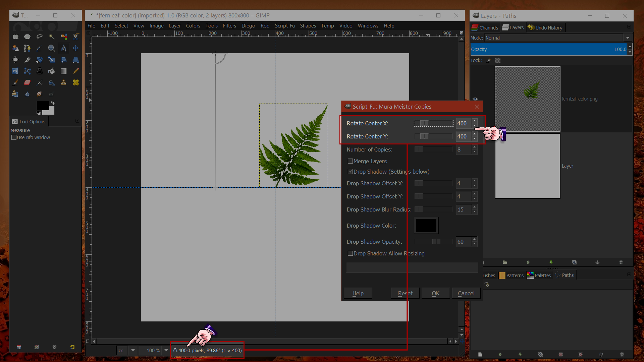Check the Use info window option
Viewport: 644px width, 362px height.
click(14, 137)
